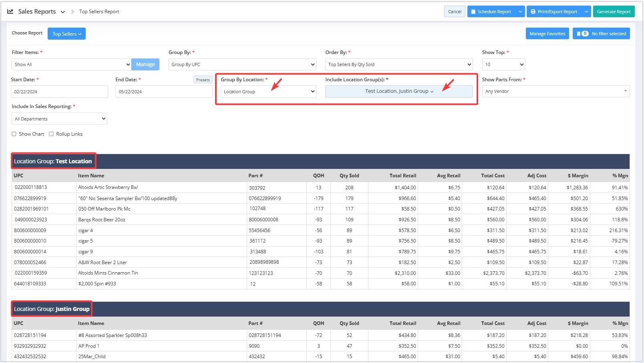This screenshot has width=644, height=363.
Task: Click the 630% margin value
Action: (x=622, y=209)
